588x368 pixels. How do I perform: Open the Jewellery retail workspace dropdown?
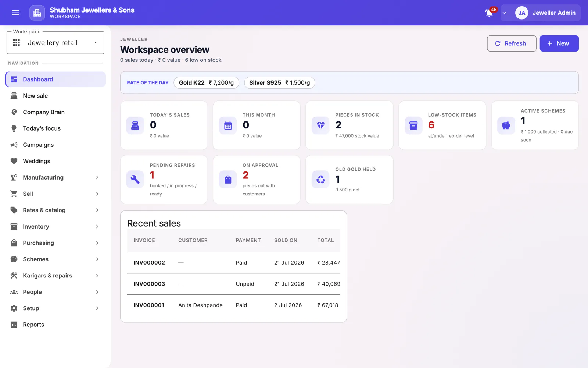pyautogui.click(x=55, y=43)
